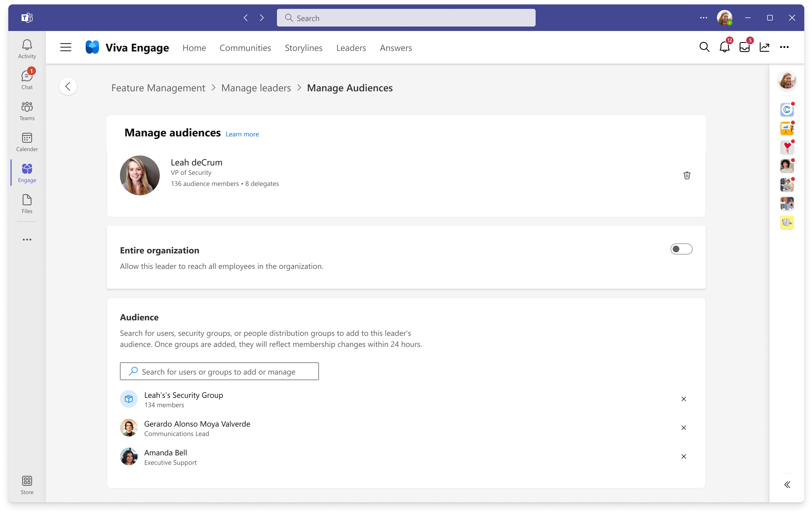Select Storylines in the navigation

click(303, 48)
